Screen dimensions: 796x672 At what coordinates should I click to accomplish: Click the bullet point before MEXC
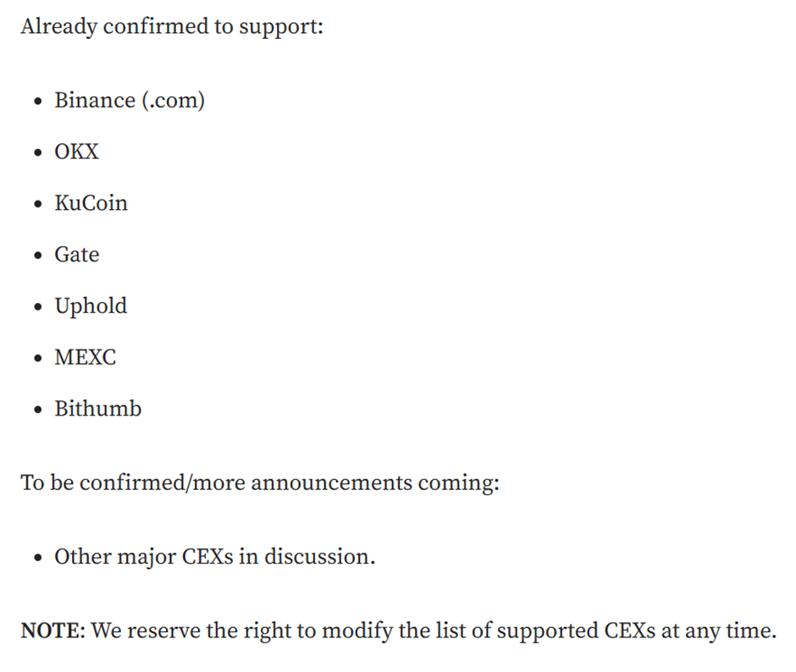[38, 358]
